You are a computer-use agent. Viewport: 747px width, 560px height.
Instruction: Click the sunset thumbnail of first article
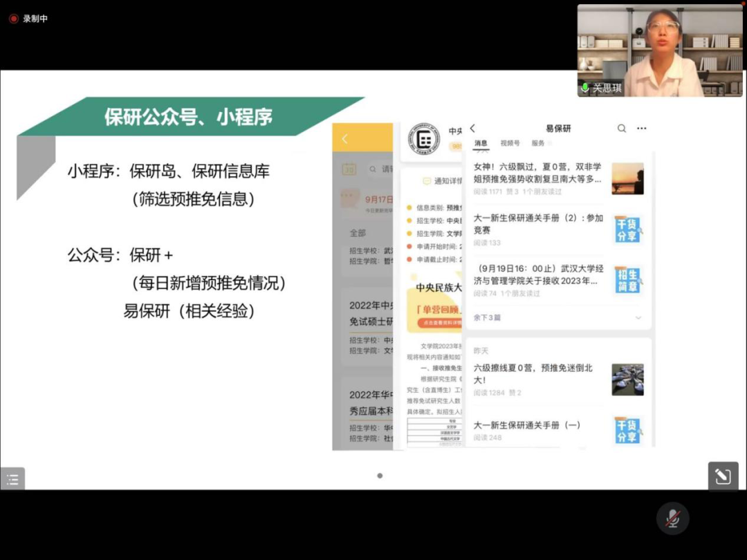tap(627, 178)
